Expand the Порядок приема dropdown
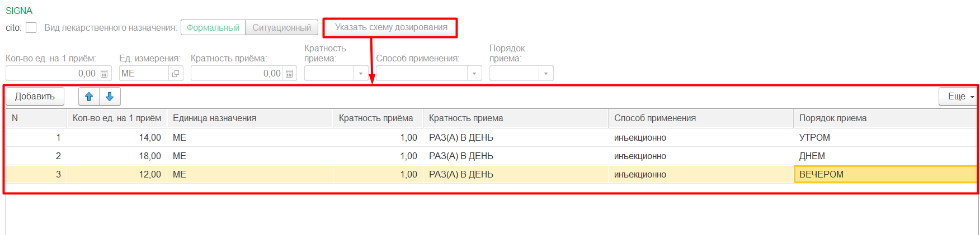This screenshot has width=980, height=235. tap(546, 74)
